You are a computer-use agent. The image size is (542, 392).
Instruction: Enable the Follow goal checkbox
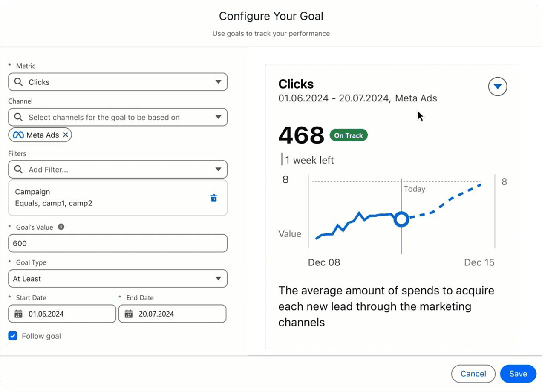[x=13, y=336]
